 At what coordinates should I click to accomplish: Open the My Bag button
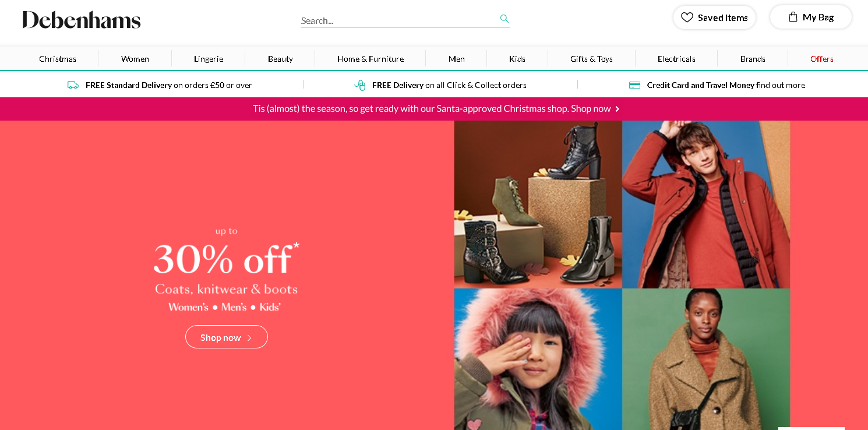(x=810, y=17)
